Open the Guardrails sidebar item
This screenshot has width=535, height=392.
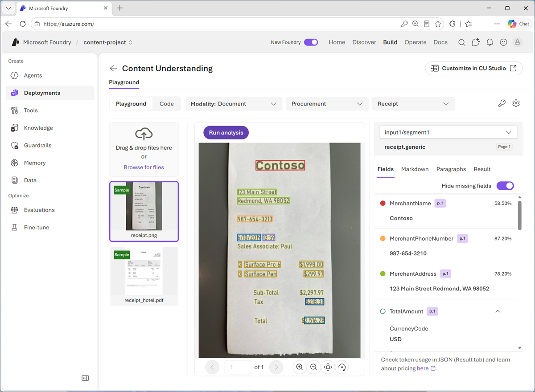click(50, 145)
